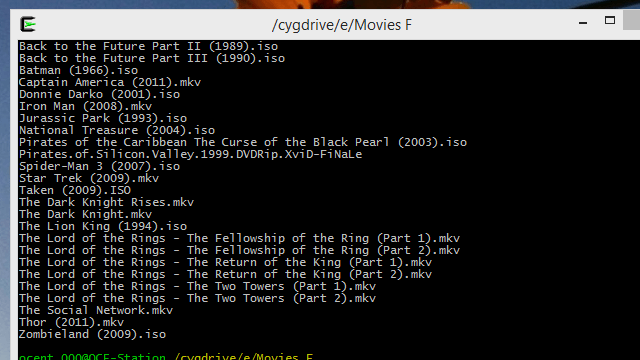Maximize the Cygwin terminal window
Image resolution: width=640 pixels, height=360 pixels.
coord(610,20)
